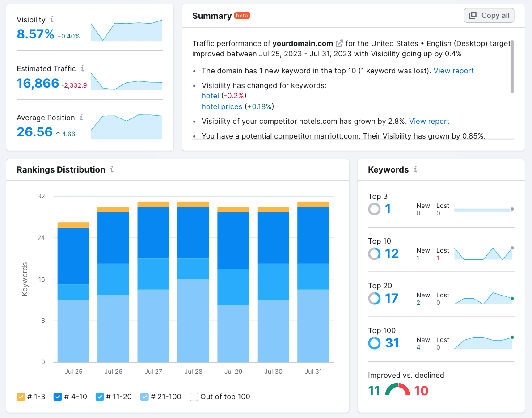532x418 pixels.
Task: Uncheck the "# 1-3" ranking filter
Action: coord(20,397)
